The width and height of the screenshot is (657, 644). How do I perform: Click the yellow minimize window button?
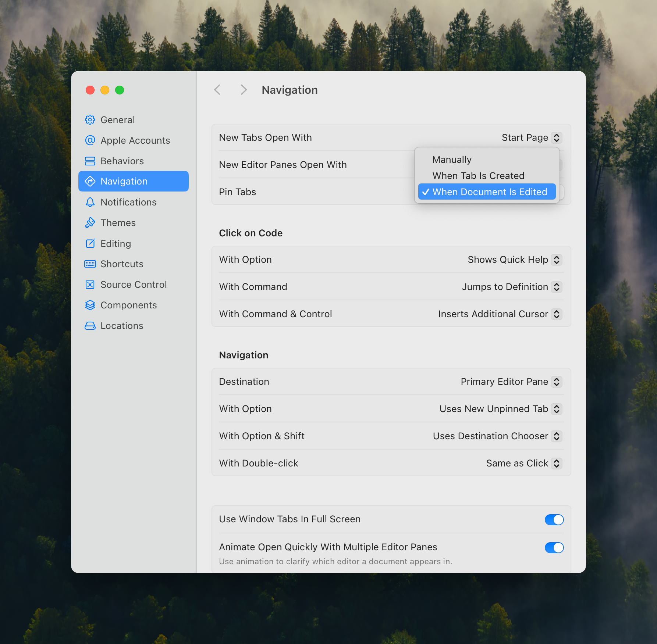[105, 90]
